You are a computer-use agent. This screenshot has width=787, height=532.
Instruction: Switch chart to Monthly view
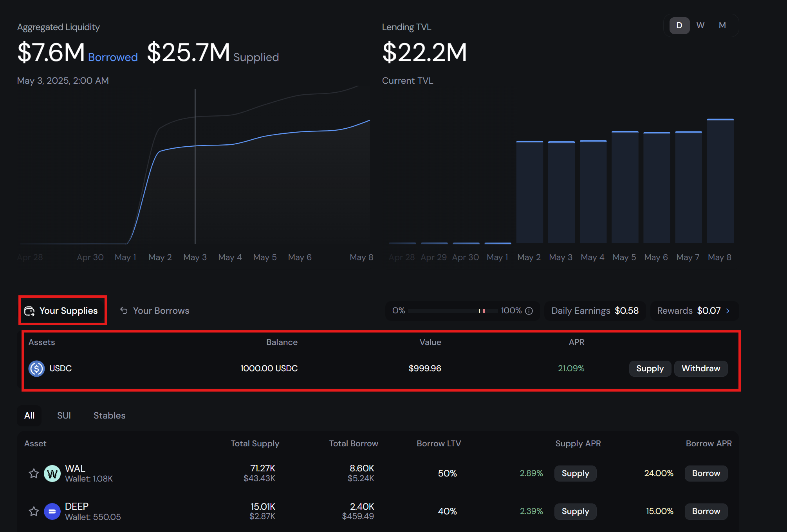tap(722, 25)
